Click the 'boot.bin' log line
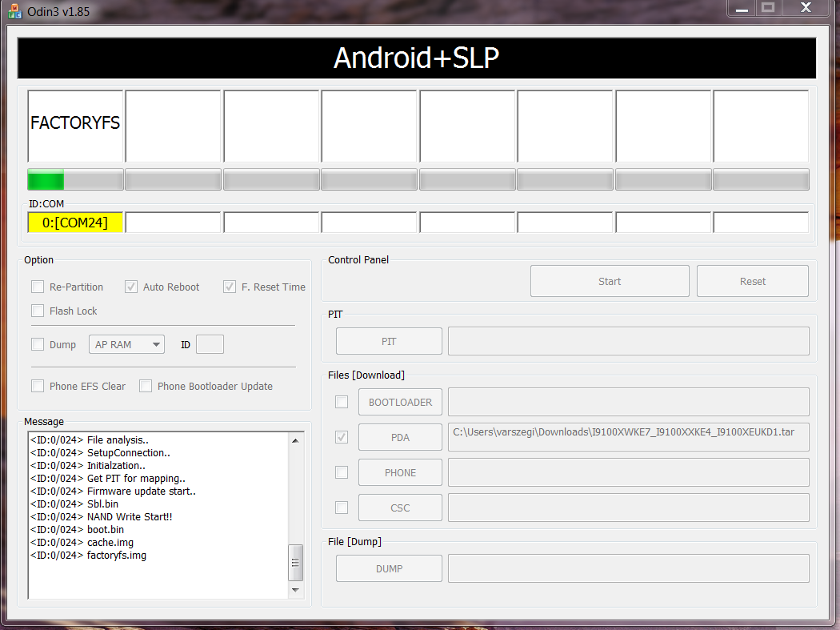 coord(77,530)
